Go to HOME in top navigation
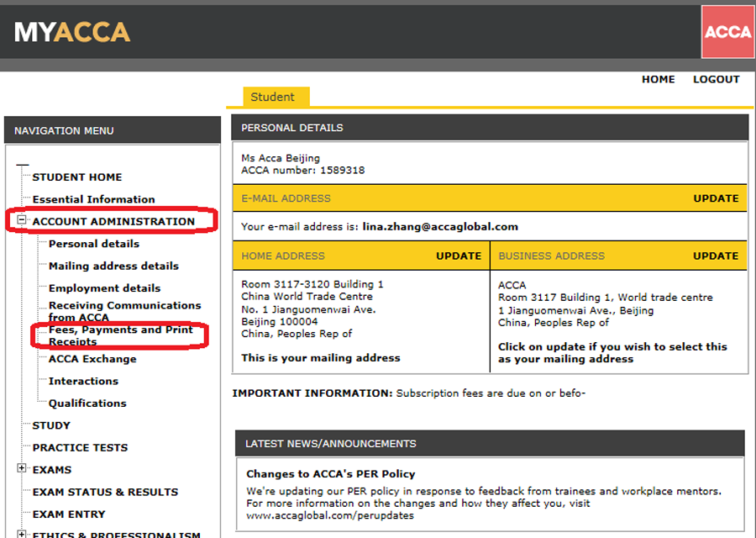 click(x=658, y=79)
